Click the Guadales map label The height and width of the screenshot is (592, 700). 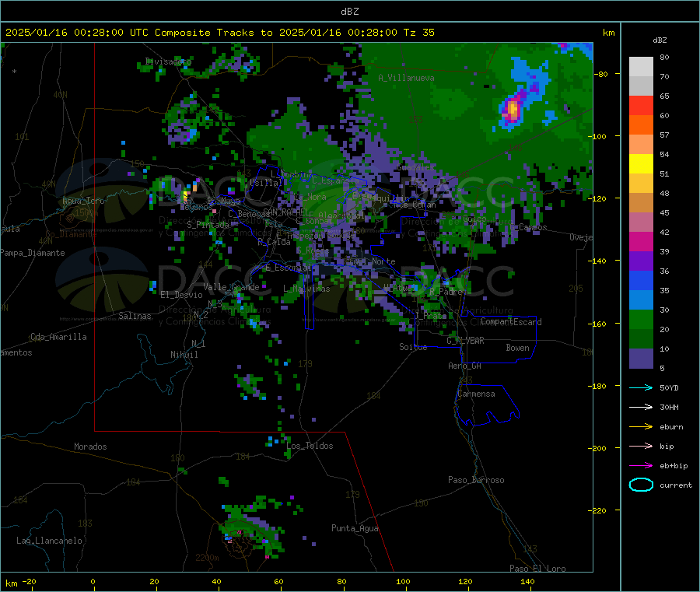coord(415,167)
